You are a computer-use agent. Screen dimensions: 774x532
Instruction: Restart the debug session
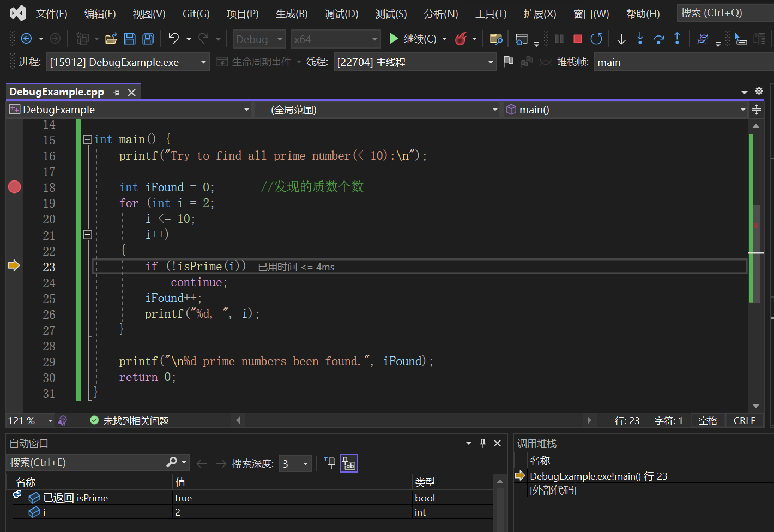[x=596, y=39]
